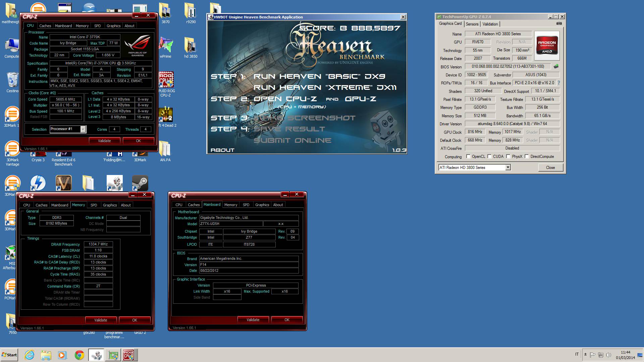Open the hd 3850 folder icon

tap(191, 48)
